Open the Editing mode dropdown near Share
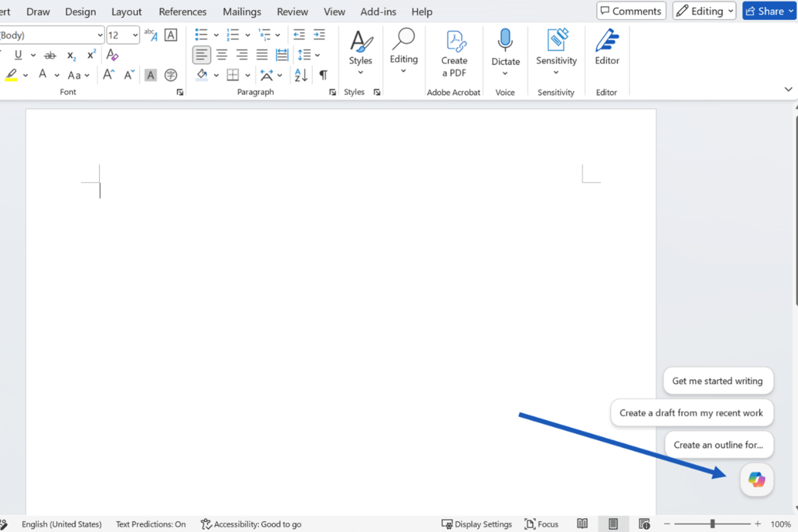The height and width of the screenshot is (532, 798). point(704,11)
